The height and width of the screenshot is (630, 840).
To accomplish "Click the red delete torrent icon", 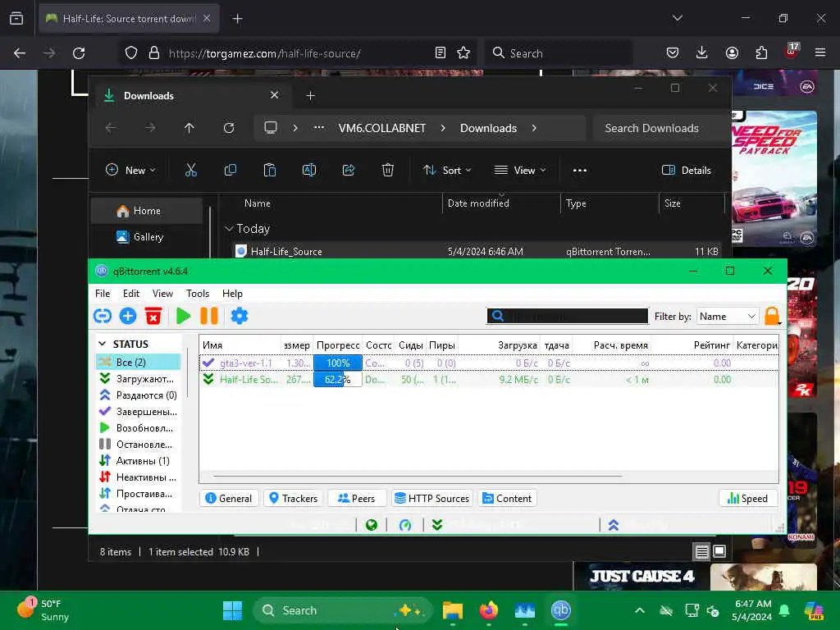I will [x=153, y=316].
